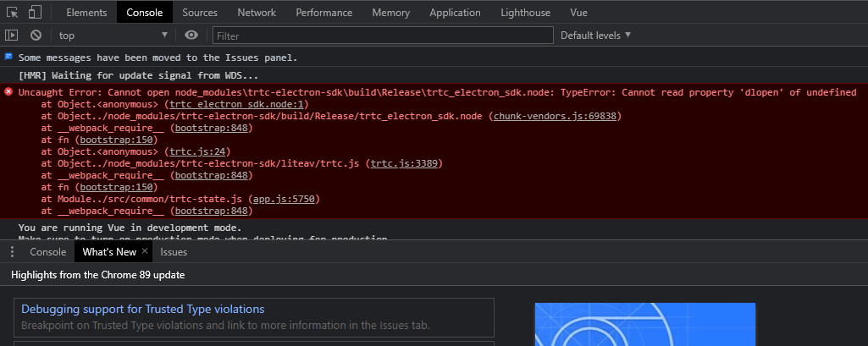Image resolution: width=868 pixels, height=346 pixels.
Task: Click the red error icon beside Uncaught Error
Action: 8,92
